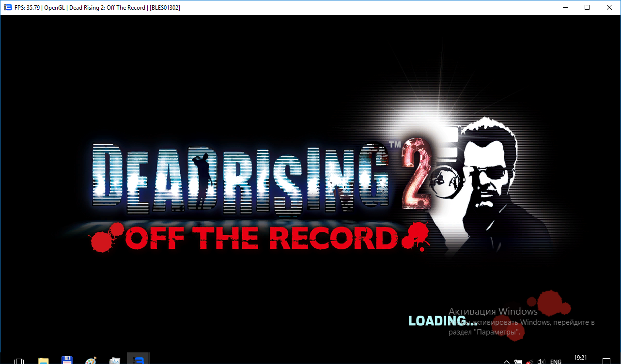This screenshot has width=621, height=364.
Task: Click the volume speaker tray icon
Action: pos(541,361)
